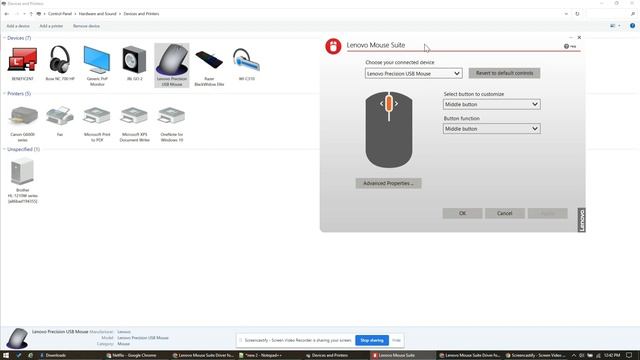Open the Select button to customize dropdown
The height and width of the screenshot is (360, 640).
point(491,104)
